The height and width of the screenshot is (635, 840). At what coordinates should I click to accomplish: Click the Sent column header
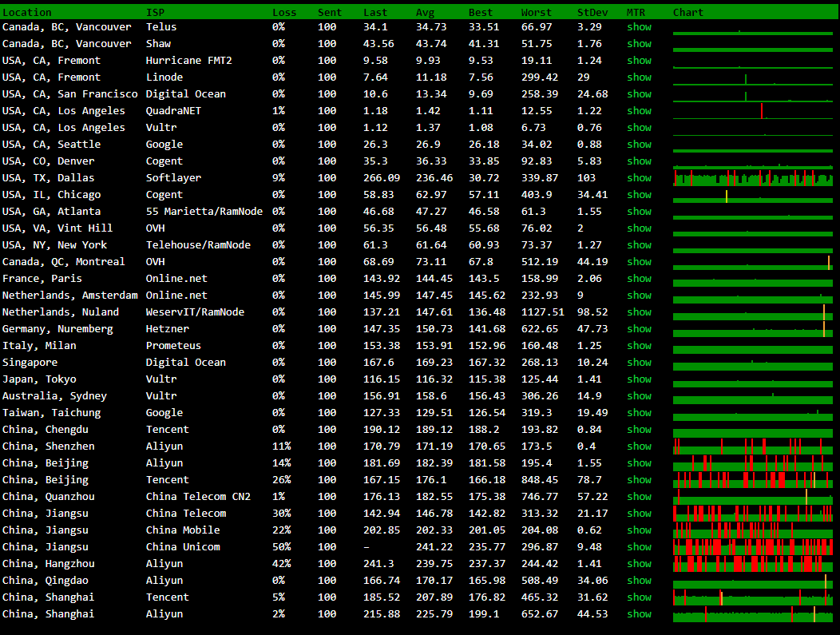[330, 12]
